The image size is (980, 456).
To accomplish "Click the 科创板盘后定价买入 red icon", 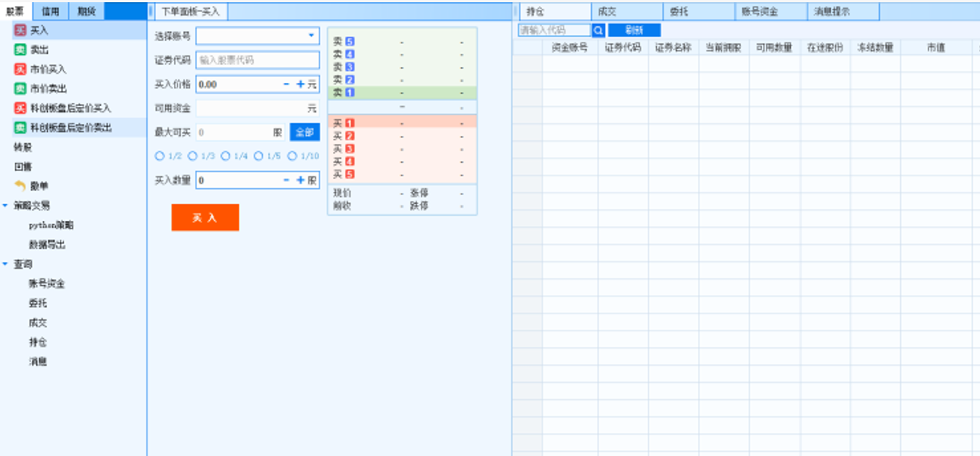I will (x=20, y=109).
